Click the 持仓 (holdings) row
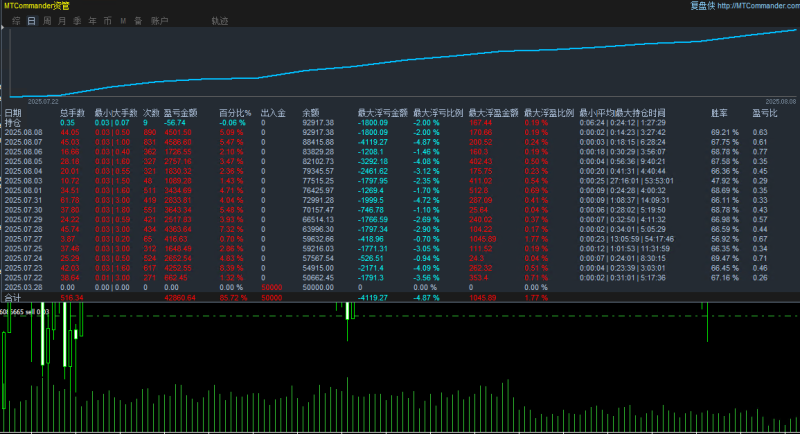This screenshot has width=800, height=434. click(13, 122)
